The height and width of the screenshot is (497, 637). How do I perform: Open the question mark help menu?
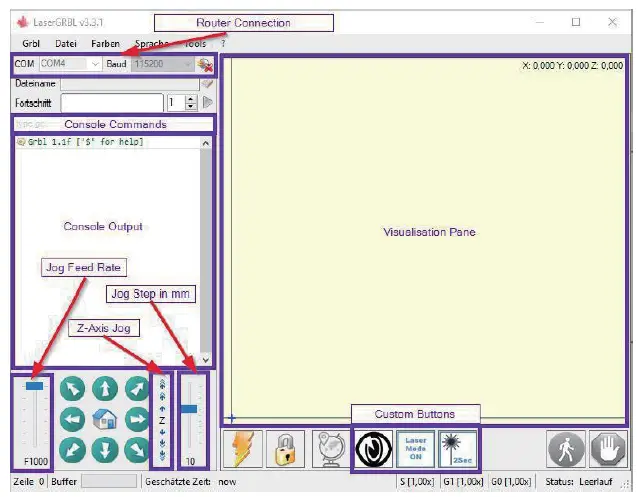(223, 43)
